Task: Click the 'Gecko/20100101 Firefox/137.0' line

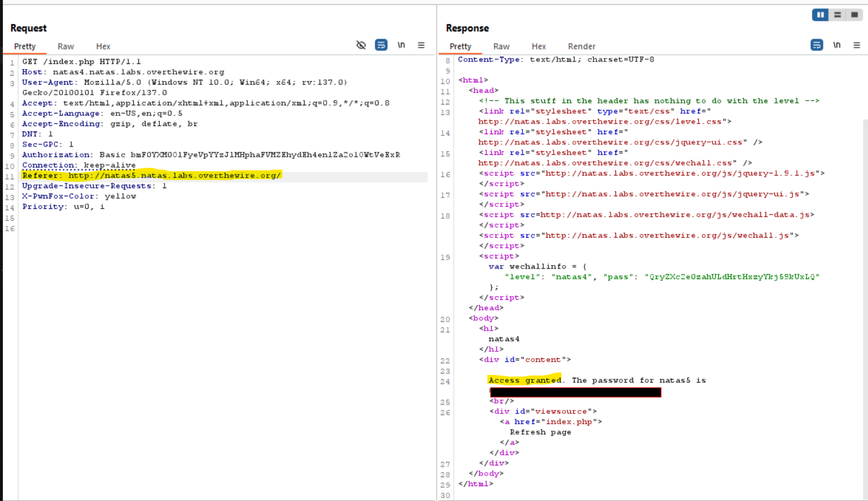Action: pyautogui.click(x=95, y=93)
